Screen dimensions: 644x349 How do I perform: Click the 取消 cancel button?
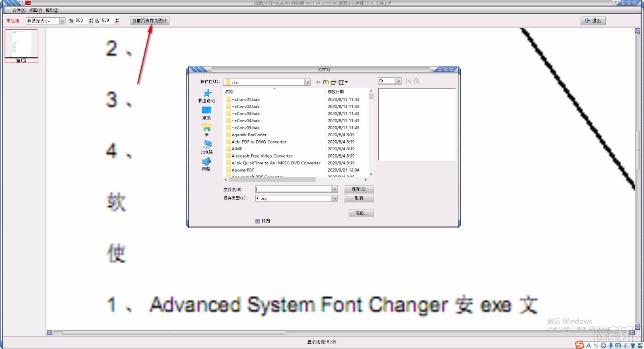tap(359, 198)
